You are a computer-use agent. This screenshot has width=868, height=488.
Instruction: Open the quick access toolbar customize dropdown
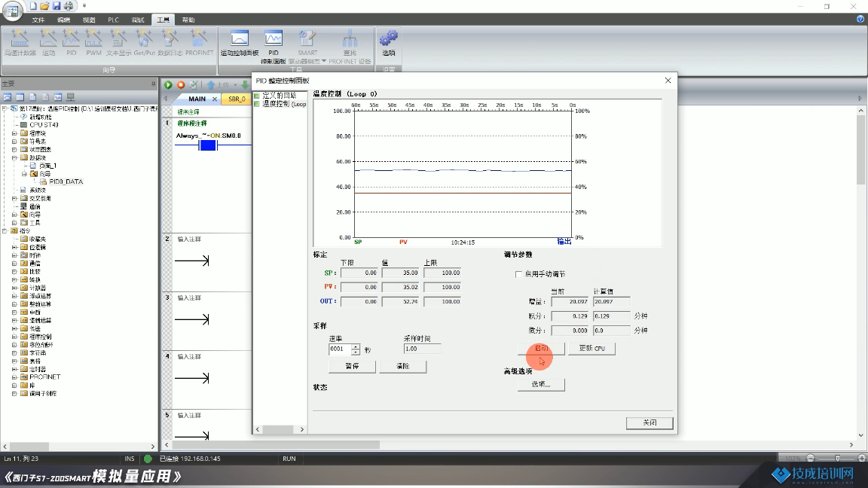[x=84, y=6]
